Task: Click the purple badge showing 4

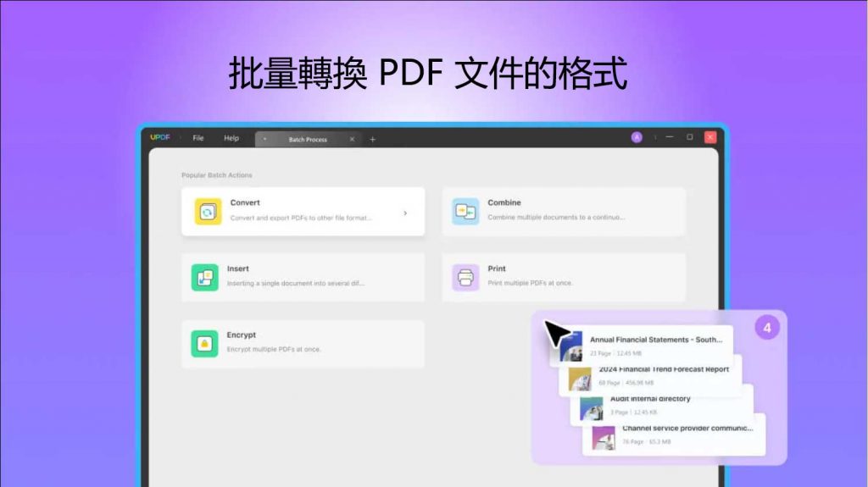Action: (x=766, y=328)
